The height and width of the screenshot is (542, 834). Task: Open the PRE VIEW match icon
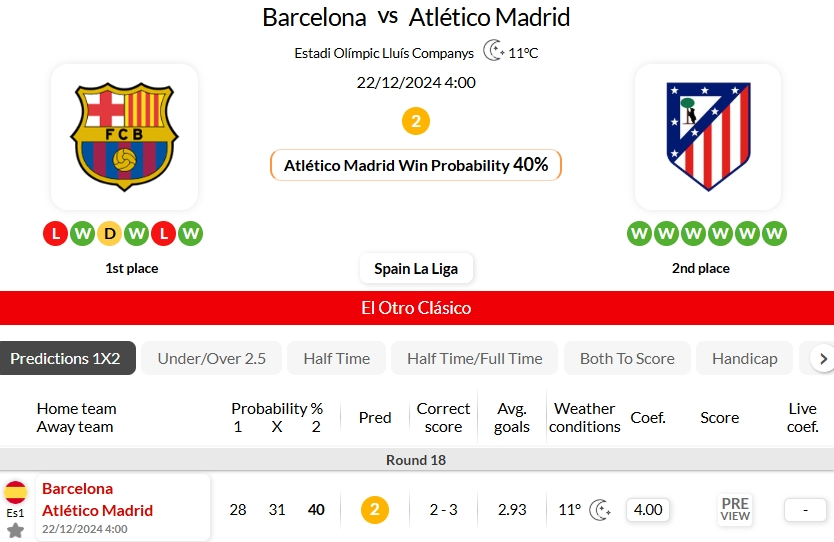(x=735, y=510)
